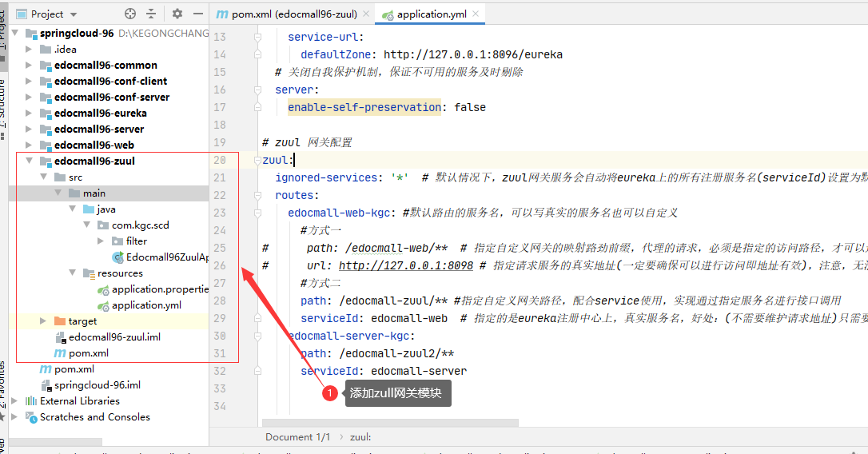Open the zuul module pom.xml file
Image resolution: width=868 pixels, height=454 pixels.
[88, 352]
